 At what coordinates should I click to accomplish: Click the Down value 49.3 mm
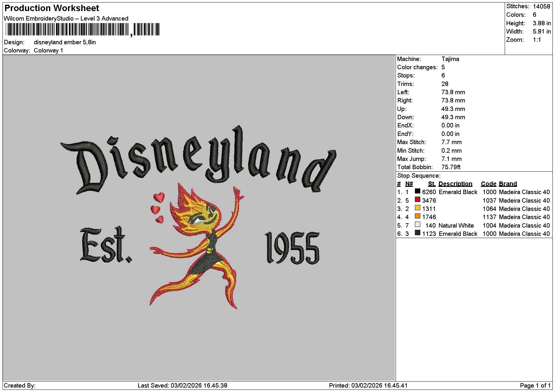453,117
